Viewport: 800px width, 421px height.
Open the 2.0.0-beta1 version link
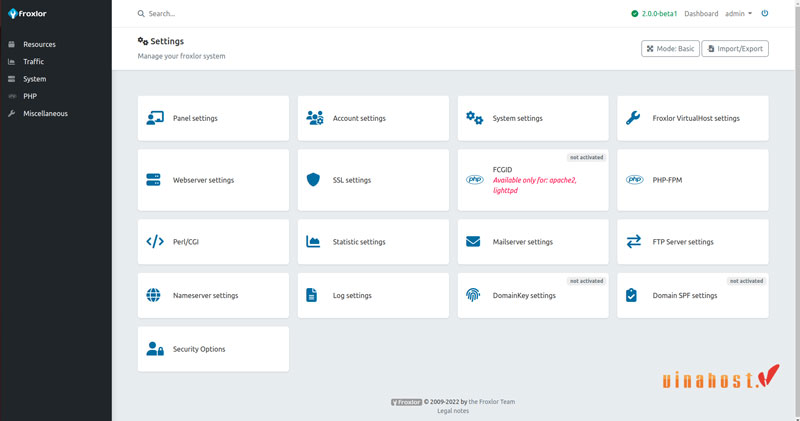[x=659, y=14]
